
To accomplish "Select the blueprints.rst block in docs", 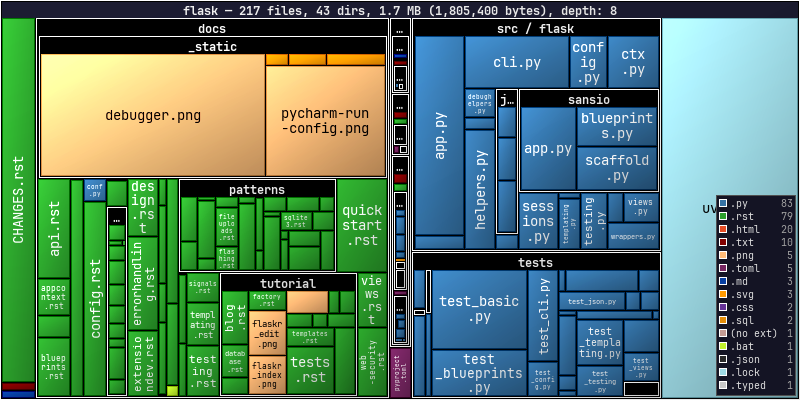I will coord(54,366).
